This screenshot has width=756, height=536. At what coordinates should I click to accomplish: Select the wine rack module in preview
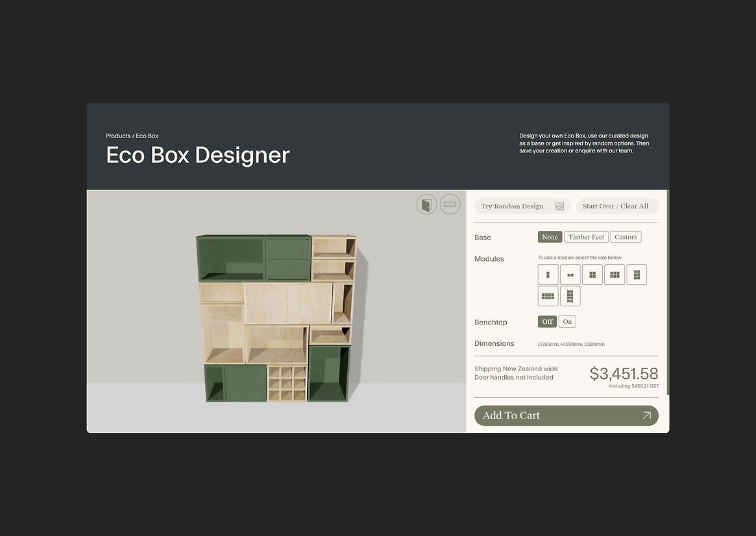coord(287,383)
